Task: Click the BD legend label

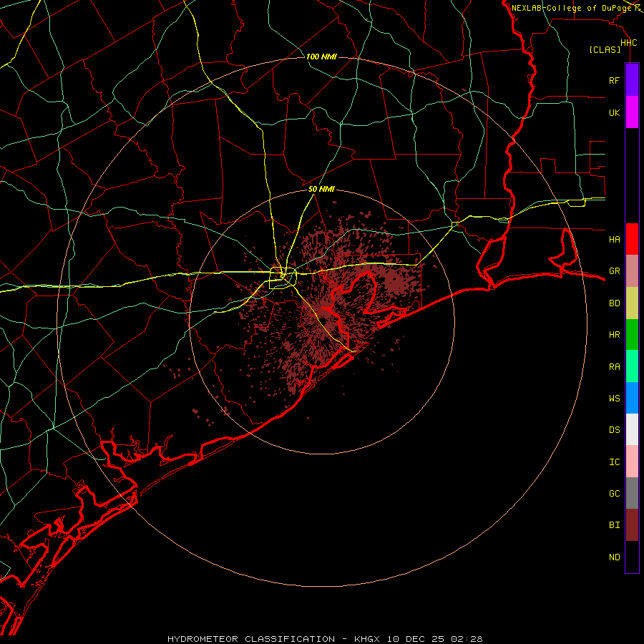Action: coord(614,303)
